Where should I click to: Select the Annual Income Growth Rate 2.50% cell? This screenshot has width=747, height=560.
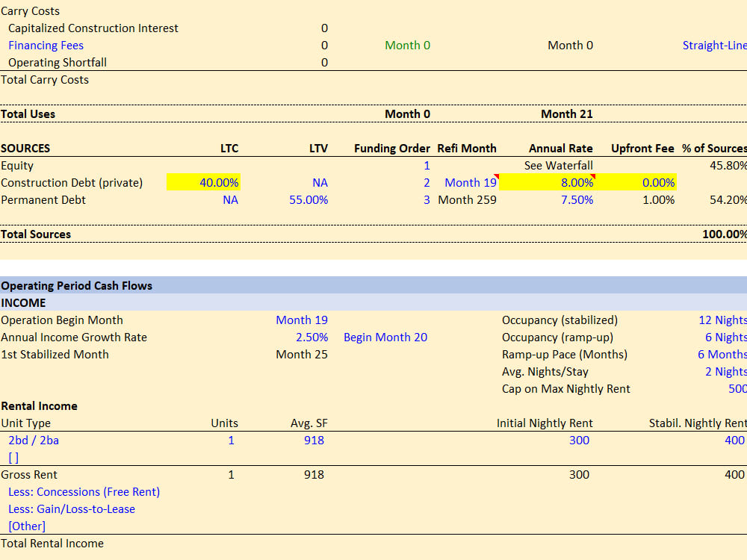(x=311, y=337)
